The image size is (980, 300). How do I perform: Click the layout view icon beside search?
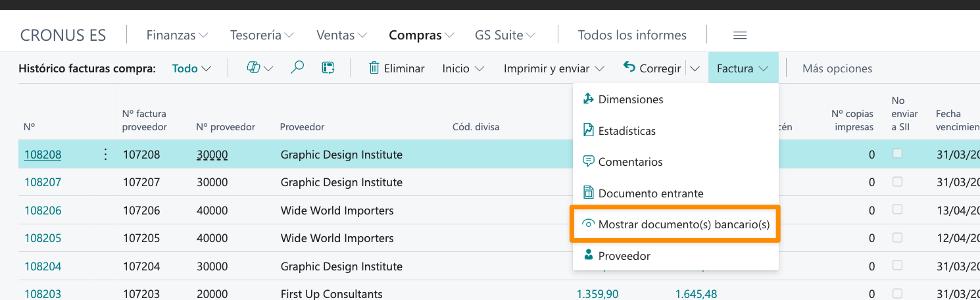[x=328, y=68]
